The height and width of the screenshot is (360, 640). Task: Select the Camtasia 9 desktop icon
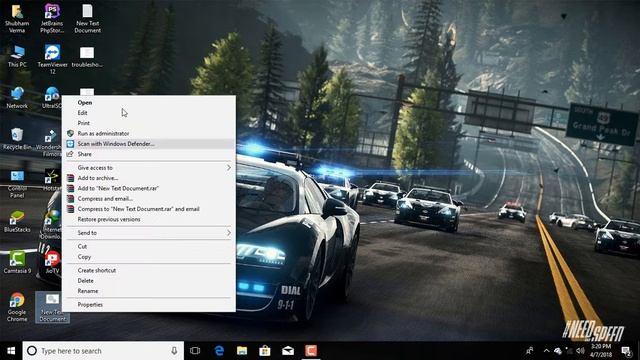[17, 262]
